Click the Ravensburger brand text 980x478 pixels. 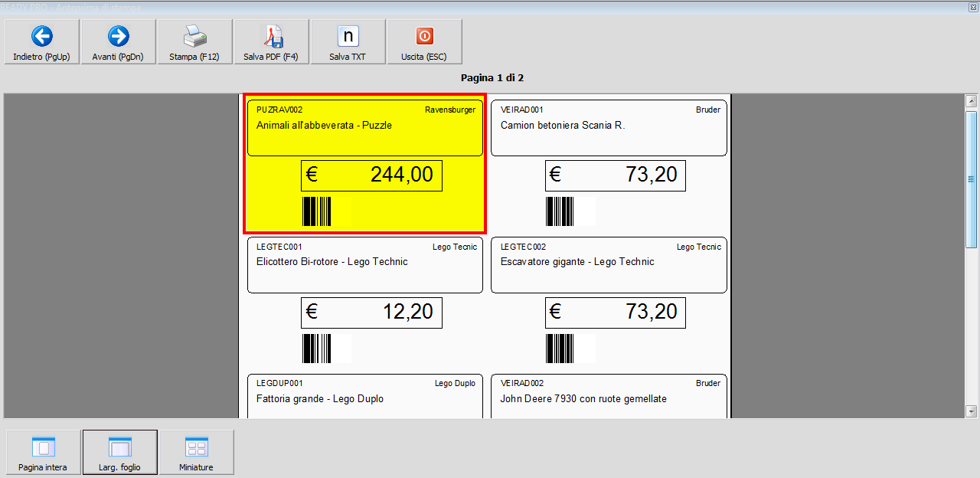tap(450, 110)
